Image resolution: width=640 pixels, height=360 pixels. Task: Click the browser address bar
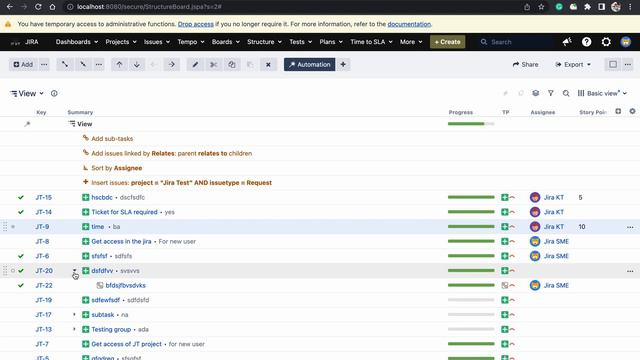pyautogui.click(x=294, y=7)
